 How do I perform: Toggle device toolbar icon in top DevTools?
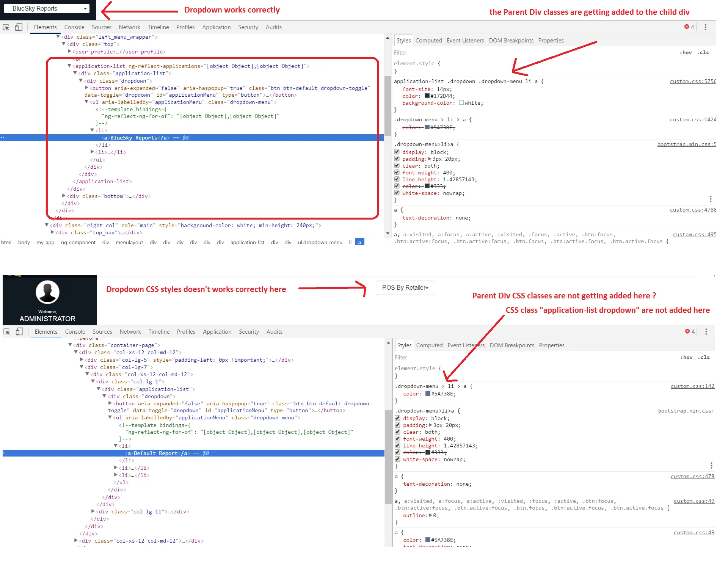(19, 27)
